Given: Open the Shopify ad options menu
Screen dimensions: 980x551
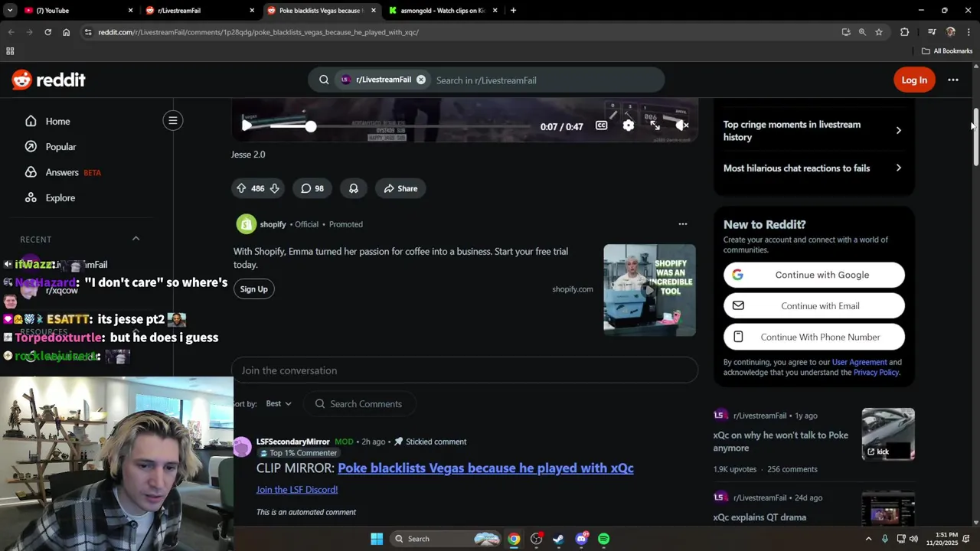Looking at the screenshot, I should [x=683, y=224].
